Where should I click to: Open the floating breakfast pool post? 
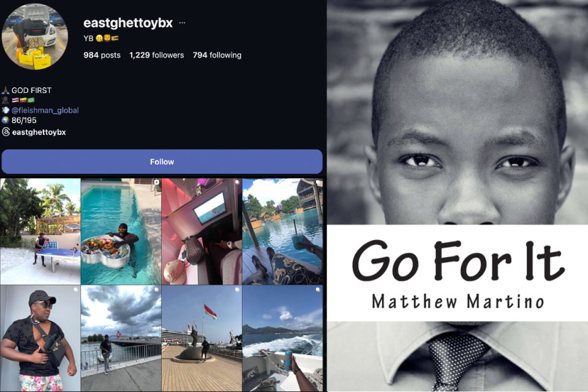pyautogui.click(x=121, y=232)
